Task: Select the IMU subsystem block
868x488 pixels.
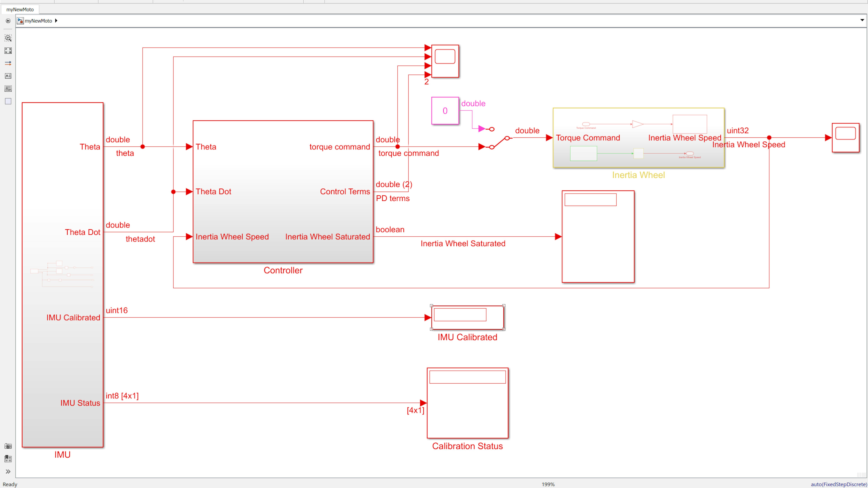Action: pyautogui.click(x=63, y=275)
